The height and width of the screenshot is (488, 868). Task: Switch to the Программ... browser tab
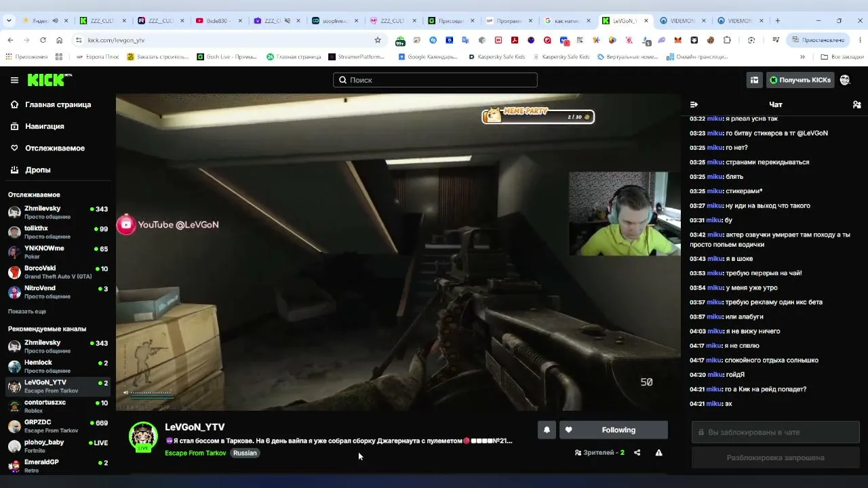click(509, 20)
